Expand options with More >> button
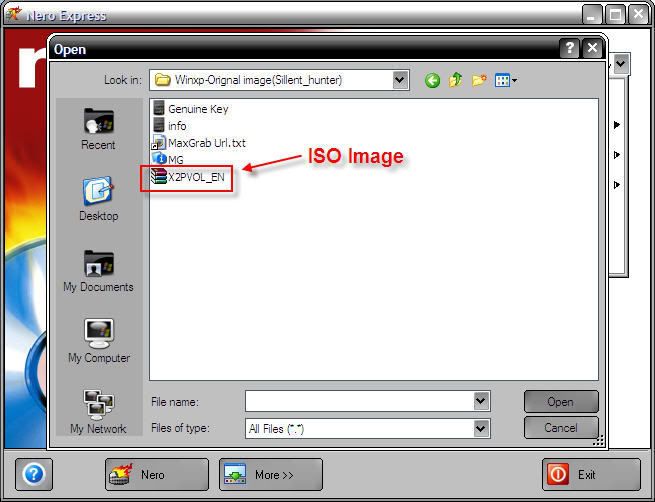 (271, 474)
